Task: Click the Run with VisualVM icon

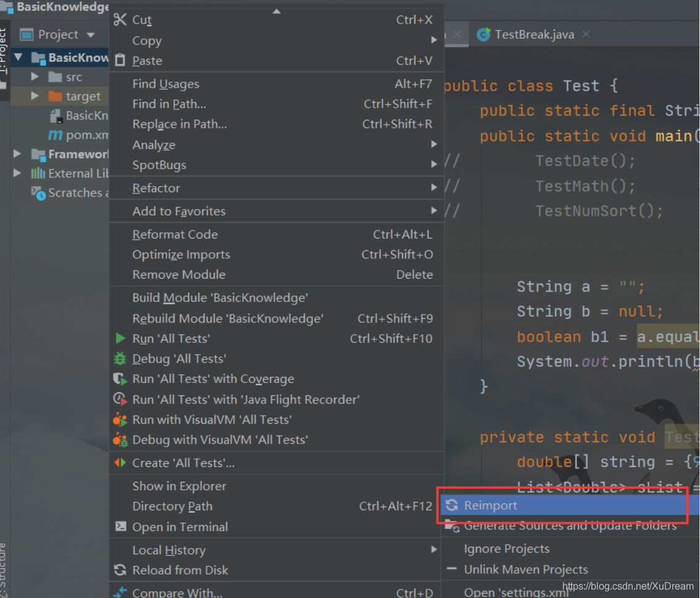Action: pos(120,419)
